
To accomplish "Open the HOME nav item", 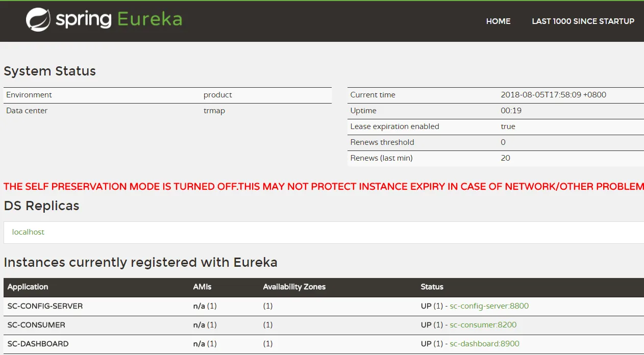I will click(x=498, y=21).
